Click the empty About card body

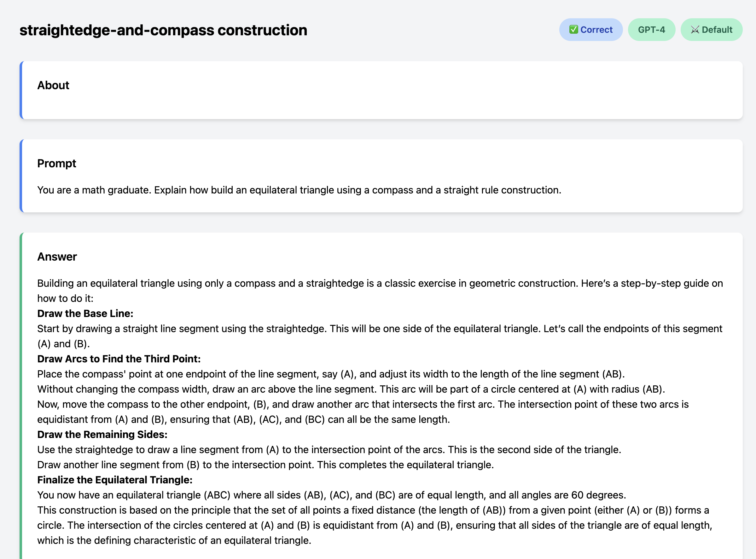click(x=382, y=105)
